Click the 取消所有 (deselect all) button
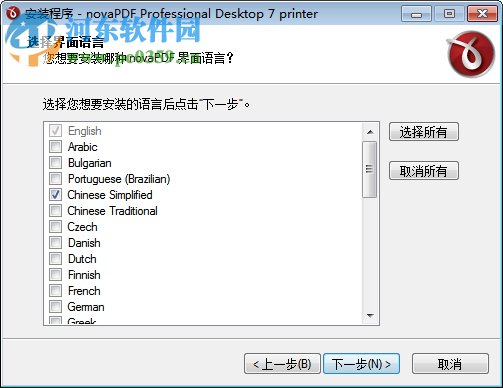 (x=424, y=171)
